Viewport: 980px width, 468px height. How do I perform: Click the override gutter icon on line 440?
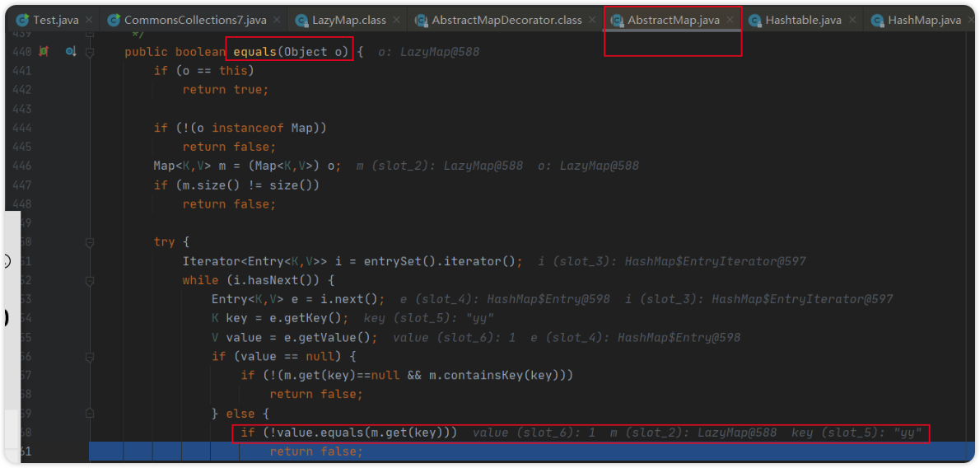(44, 52)
